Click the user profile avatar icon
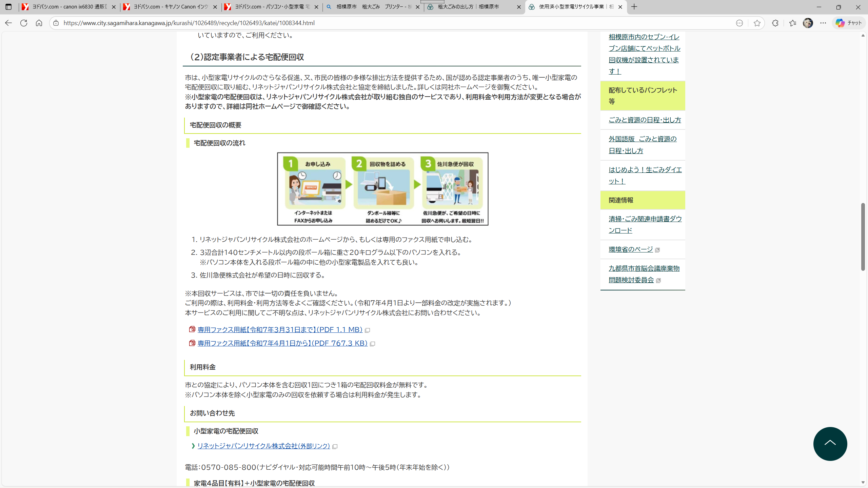Screen dimensions: 868x488 click(x=808, y=23)
